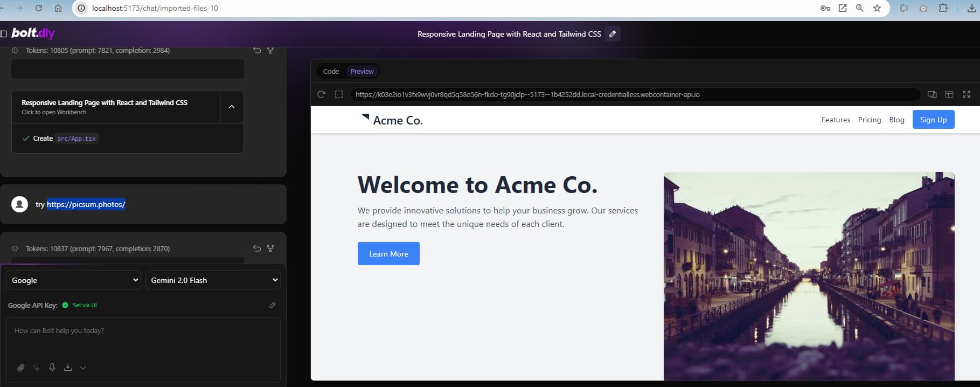The width and height of the screenshot is (980, 387).
Task: Go forward in browser history
Action: pyautogui.click(x=20, y=8)
